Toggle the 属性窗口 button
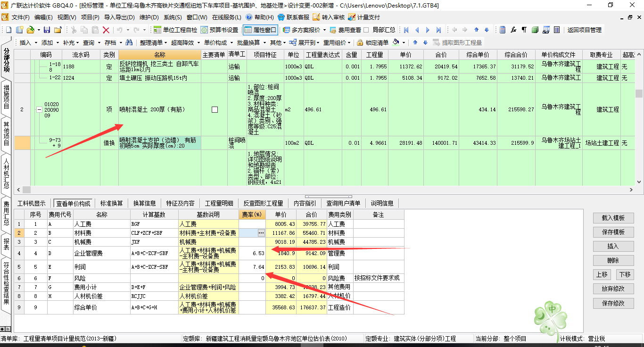644x347 pixels. click(260, 30)
